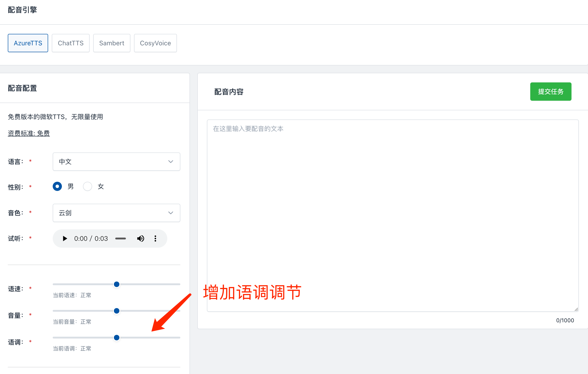588x374 pixels.
Task: Click the 试听 field label
Action: 16,238
